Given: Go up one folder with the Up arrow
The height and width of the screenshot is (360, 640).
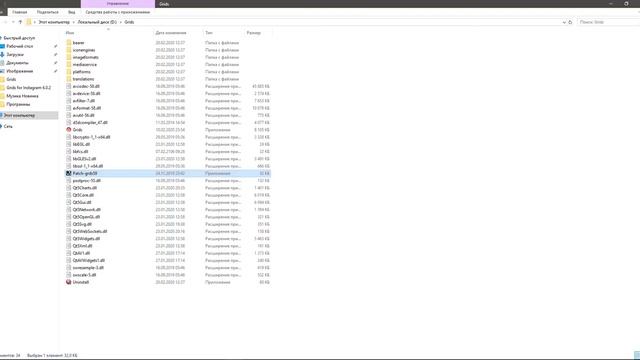Looking at the screenshot, I should [20, 22].
